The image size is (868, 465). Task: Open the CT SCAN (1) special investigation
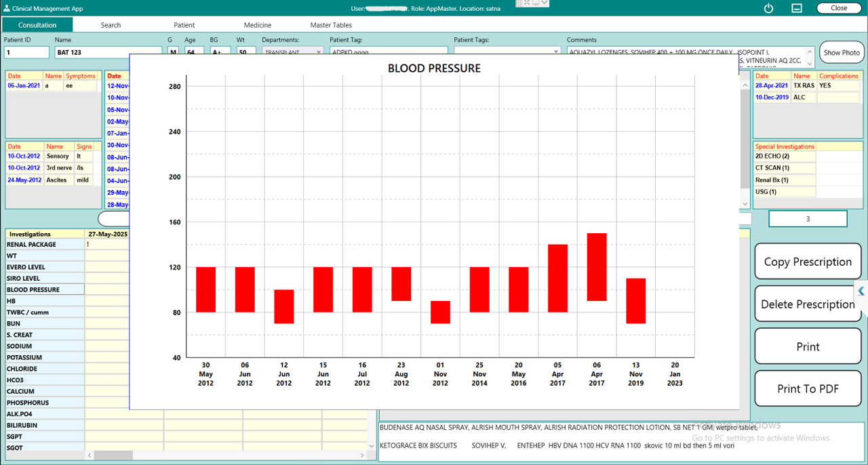[x=785, y=167]
